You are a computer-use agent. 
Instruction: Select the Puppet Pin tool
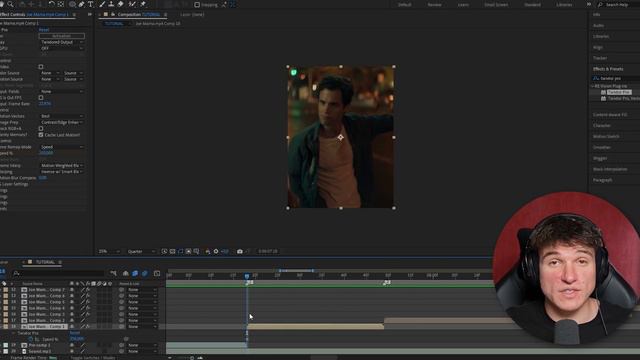[143, 4]
